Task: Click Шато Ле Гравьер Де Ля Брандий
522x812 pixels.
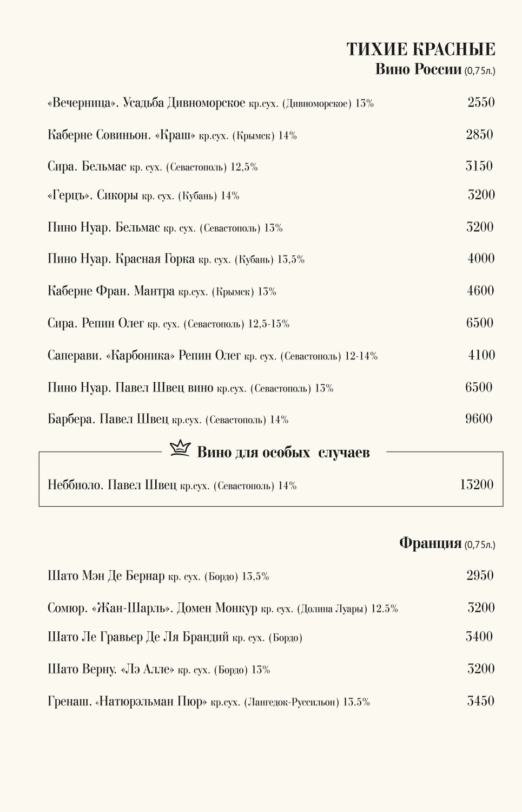Action: [x=175, y=637]
